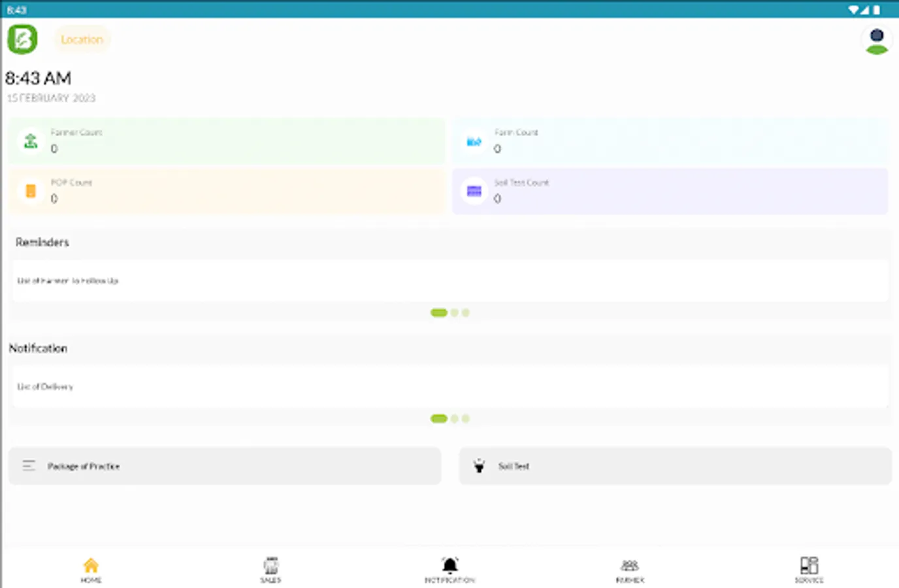Click the POP Count label
This screenshot has width=899, height=588.
coord(71,182)
